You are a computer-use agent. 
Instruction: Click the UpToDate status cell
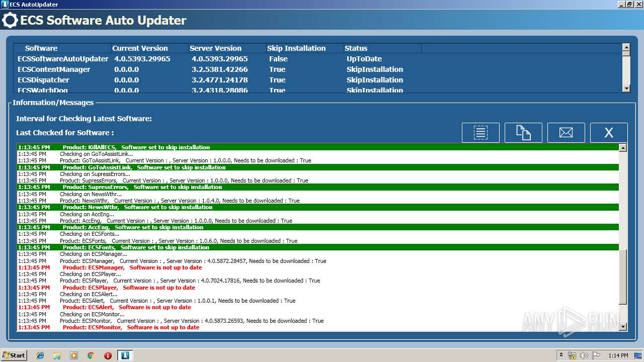point(364,59)
